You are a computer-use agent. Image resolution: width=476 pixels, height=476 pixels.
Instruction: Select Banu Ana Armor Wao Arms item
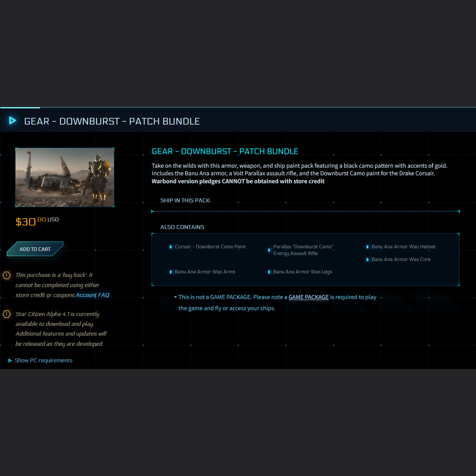tap(205, 272)
